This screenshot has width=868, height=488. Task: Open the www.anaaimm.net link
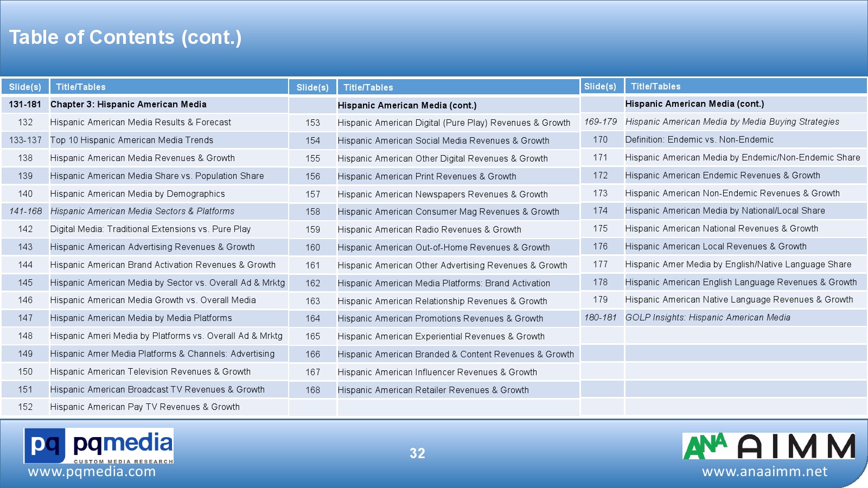click(x=764, y=472)
